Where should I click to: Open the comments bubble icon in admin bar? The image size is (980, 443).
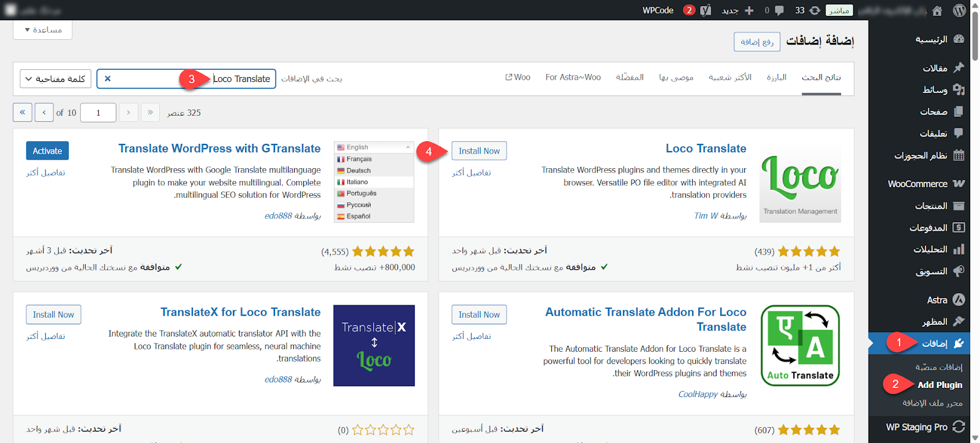779,10
